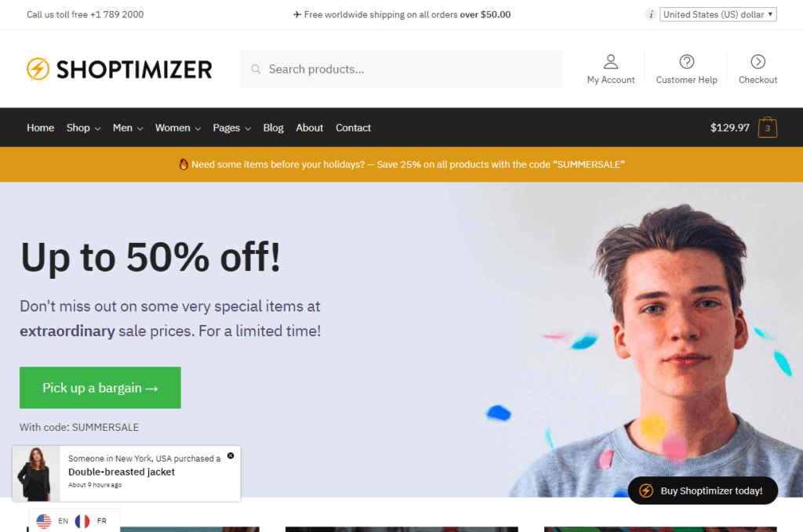
Task: Open the Blog menu item
Action: pyautogui.click(x=273, y=128)
